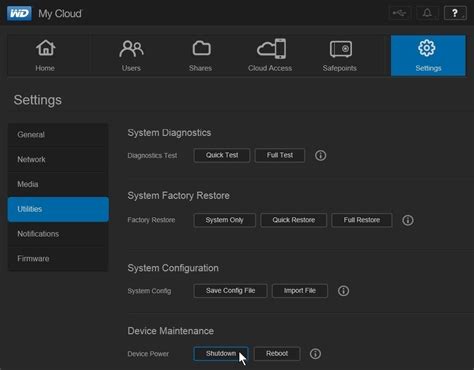Click the Factory Restore label
The height and width of the screenshot is (370, 474).
(151, 220)
